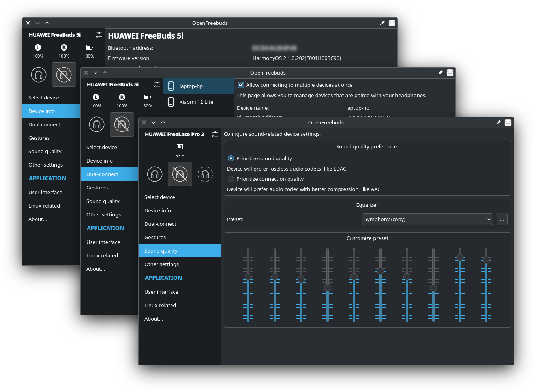Click the fourth equalizer band slider handle

(328, 288)
